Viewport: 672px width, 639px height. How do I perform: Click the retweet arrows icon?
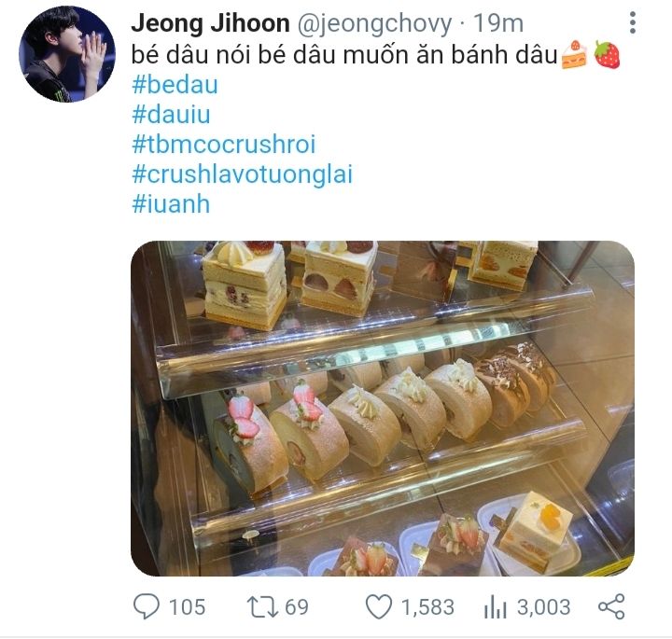tap(262, 607)
